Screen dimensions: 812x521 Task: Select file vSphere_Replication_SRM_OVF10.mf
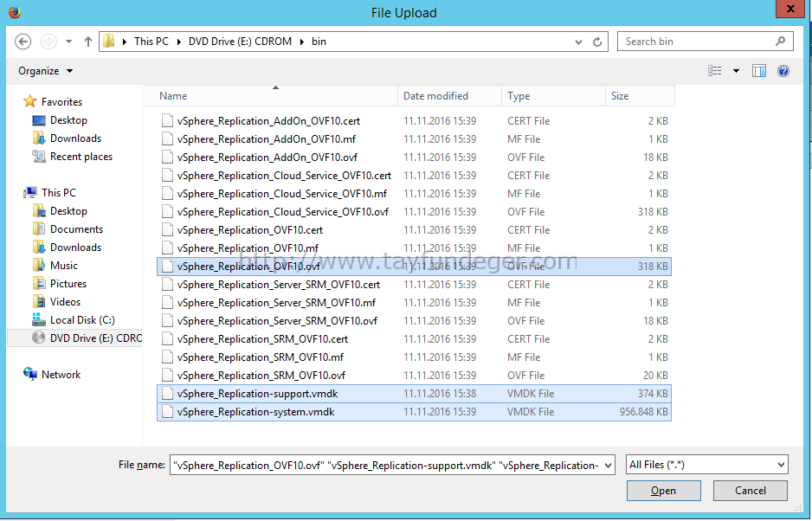tap(415, 357)
